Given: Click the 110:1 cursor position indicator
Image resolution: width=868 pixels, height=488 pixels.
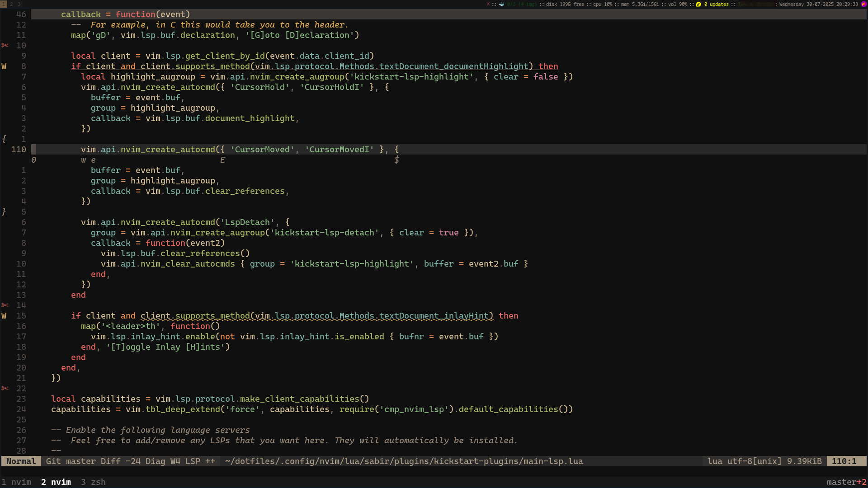Looking at the screenshot, I should coord(844,461).
